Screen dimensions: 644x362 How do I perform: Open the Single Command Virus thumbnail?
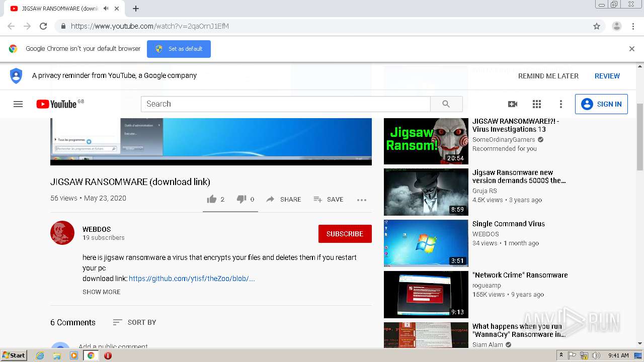click(426, 243)
